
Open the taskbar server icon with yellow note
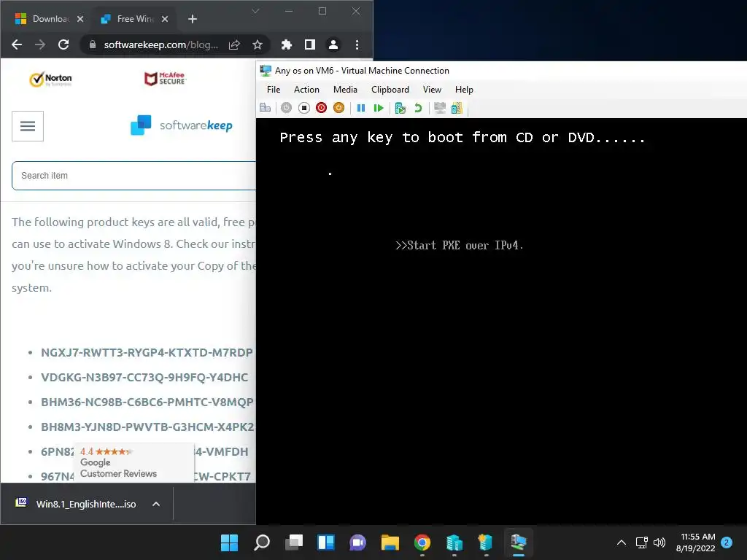click(x=486, y=542)
